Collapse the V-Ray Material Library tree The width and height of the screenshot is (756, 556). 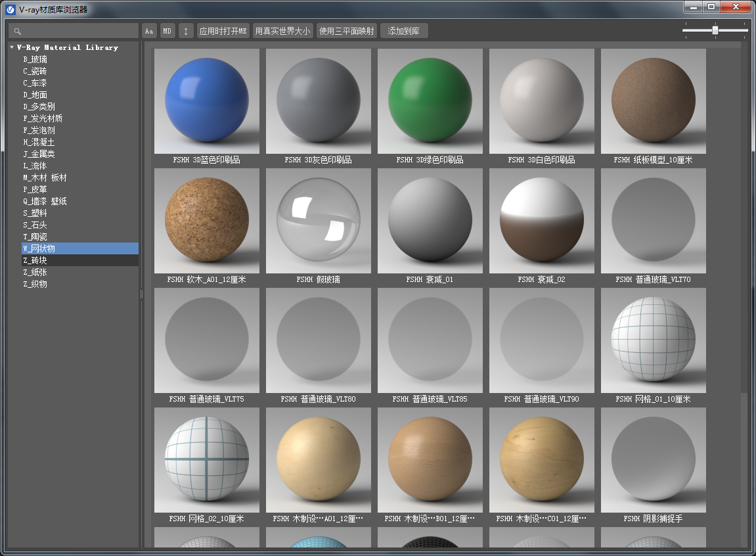coord(12,47)
